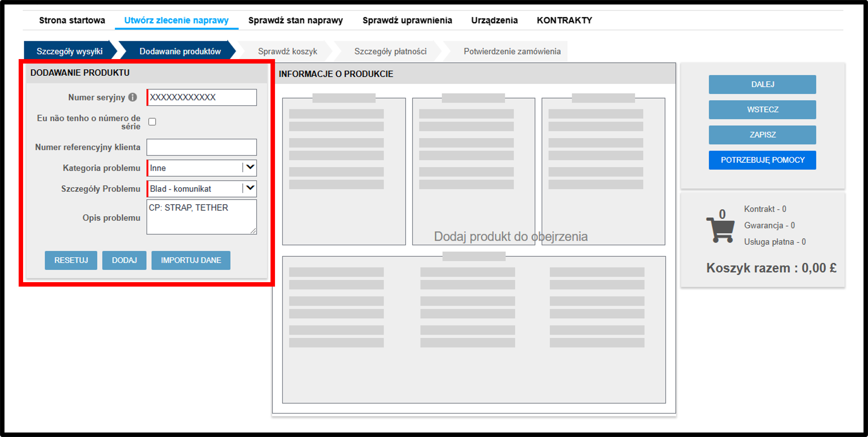
Task: Open the Szczegóły Problemu dropdown
Action: click(x=202, y=189)
